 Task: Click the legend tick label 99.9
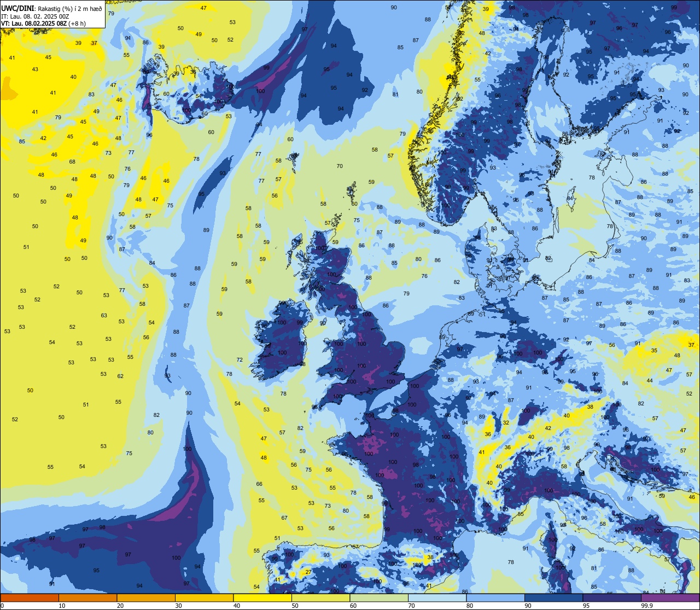coord(647,605)
